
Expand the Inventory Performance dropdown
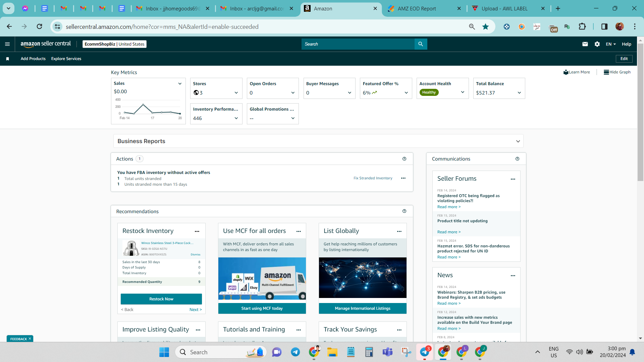[x=236, y=118]
